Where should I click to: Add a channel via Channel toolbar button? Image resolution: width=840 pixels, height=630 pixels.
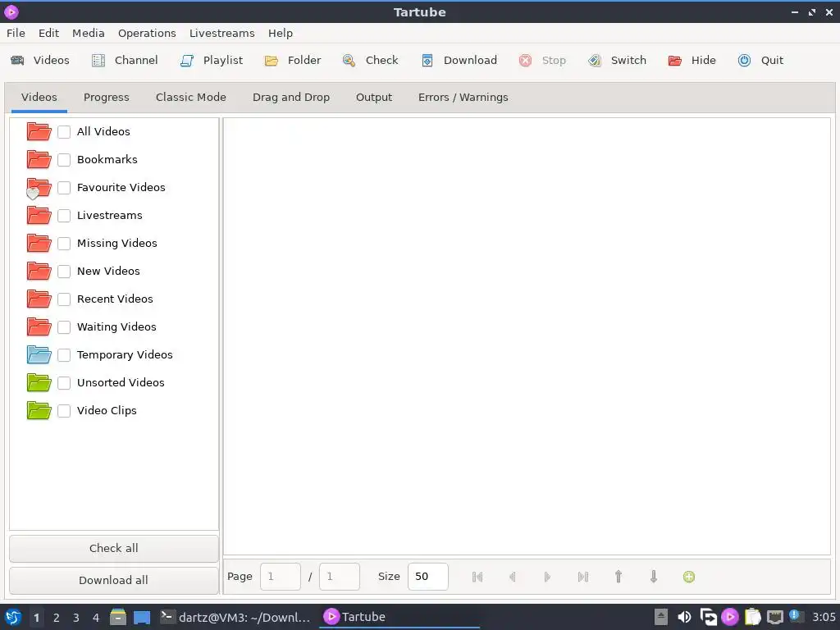coord(125,60)
